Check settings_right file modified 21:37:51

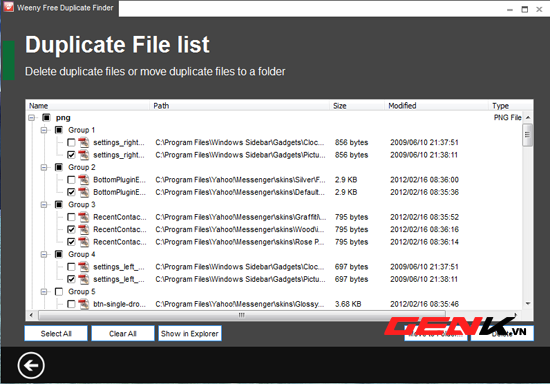coord(71,142)
